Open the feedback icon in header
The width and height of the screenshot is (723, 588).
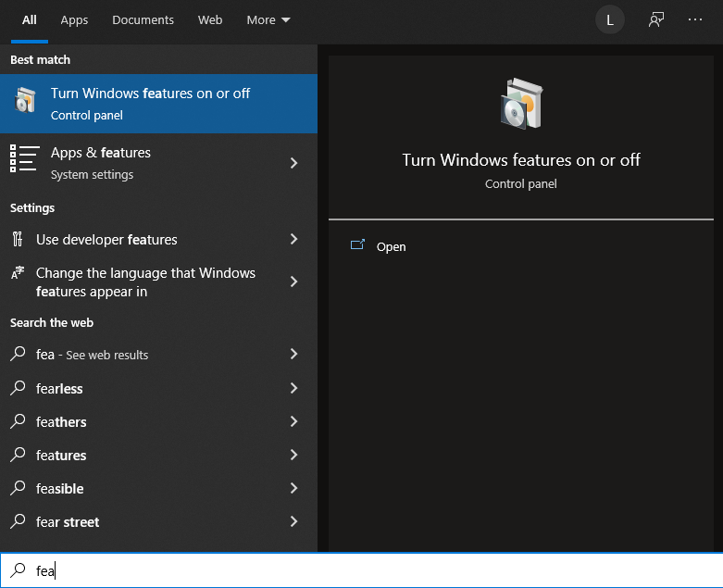656,19
